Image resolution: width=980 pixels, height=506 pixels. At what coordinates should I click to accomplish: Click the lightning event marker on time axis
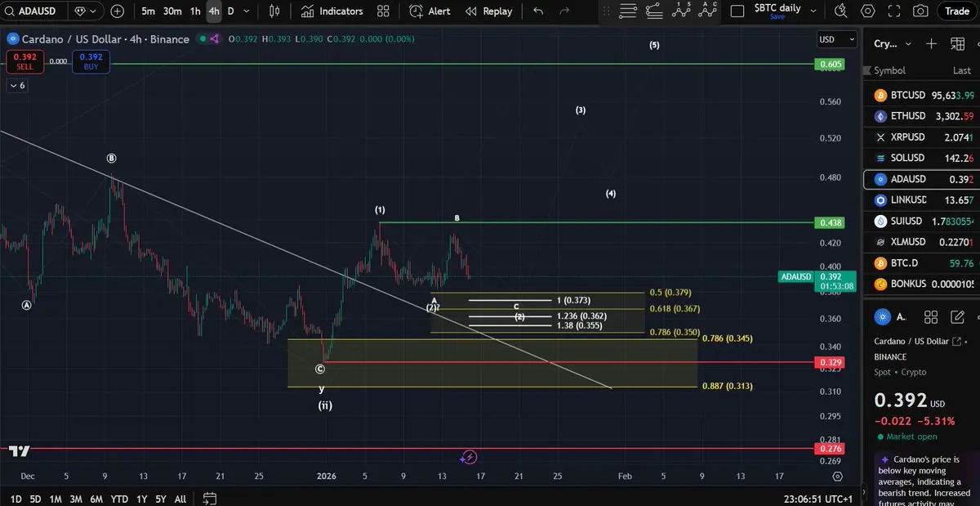click(470, 457)
